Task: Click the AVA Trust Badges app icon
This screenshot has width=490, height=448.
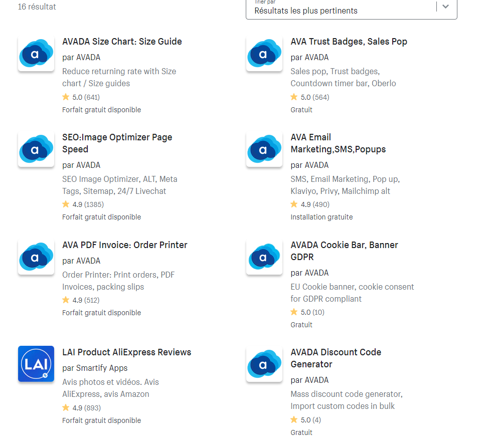Action: [x=264, y=54]
